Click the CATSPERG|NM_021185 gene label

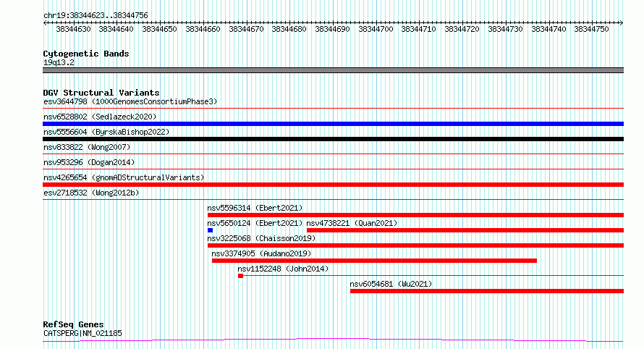[82, 333]
